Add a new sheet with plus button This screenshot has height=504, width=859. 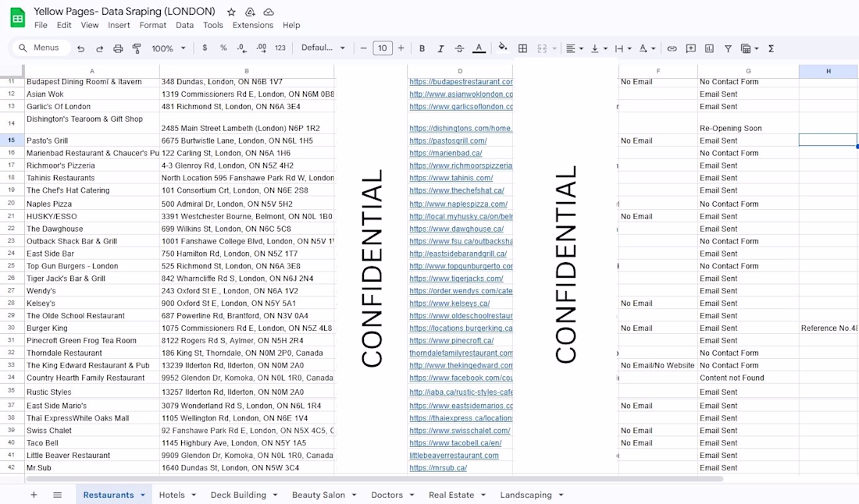point(34,495)
